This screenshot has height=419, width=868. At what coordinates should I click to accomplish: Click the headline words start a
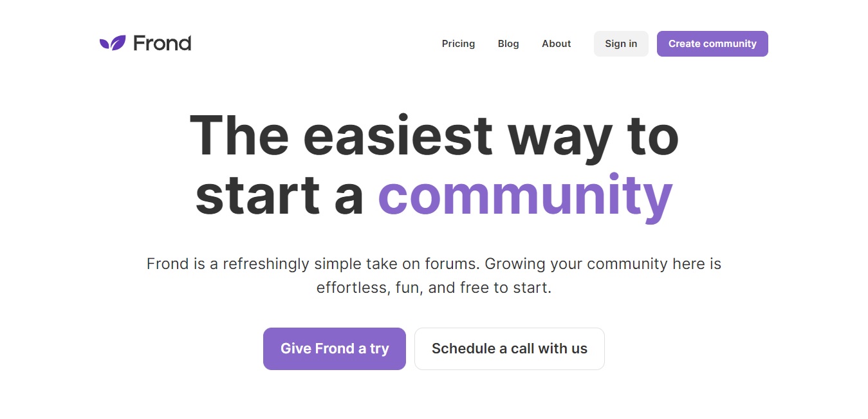click(x=280, y=195)
